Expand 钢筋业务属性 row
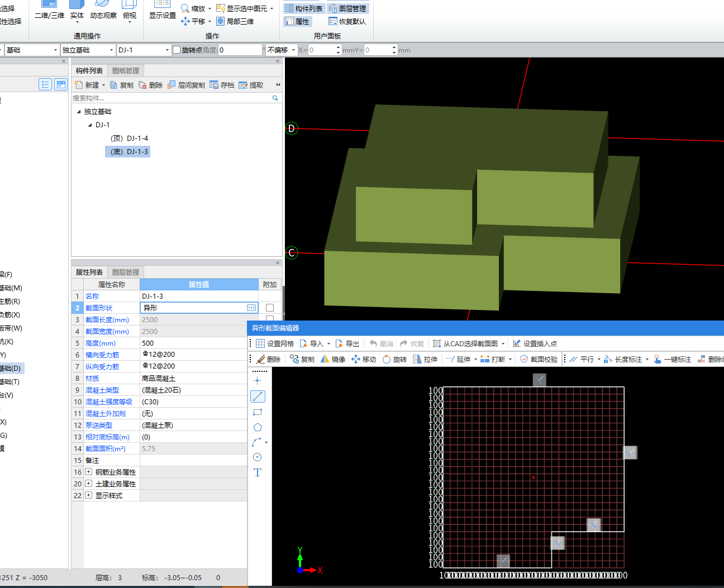The image size is (724, 588). [88, 472]
